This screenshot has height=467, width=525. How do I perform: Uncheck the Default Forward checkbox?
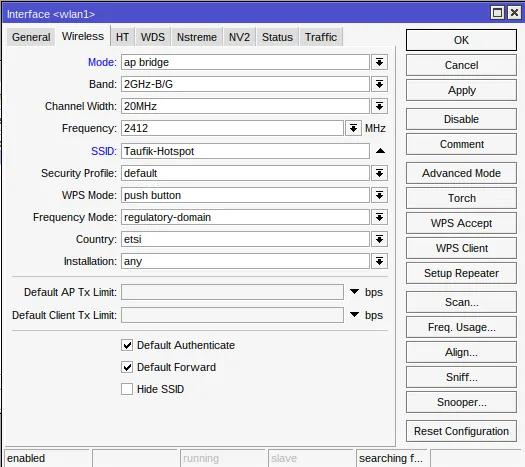pos(127,367)
